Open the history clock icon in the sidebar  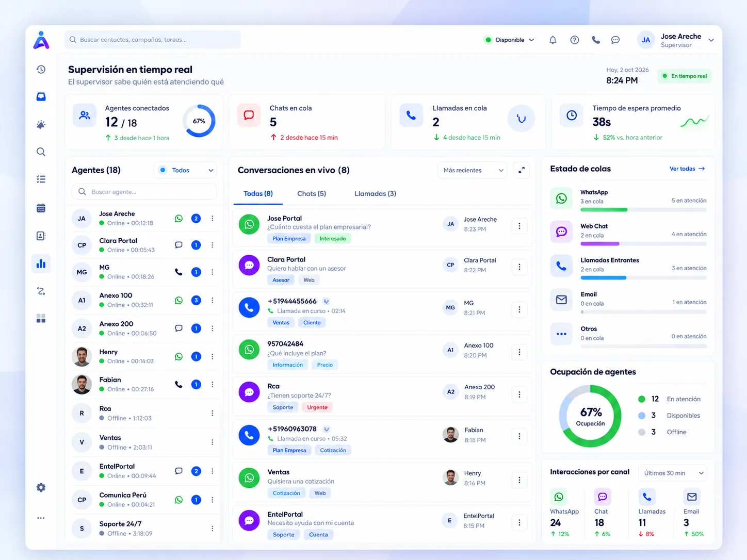41,70
